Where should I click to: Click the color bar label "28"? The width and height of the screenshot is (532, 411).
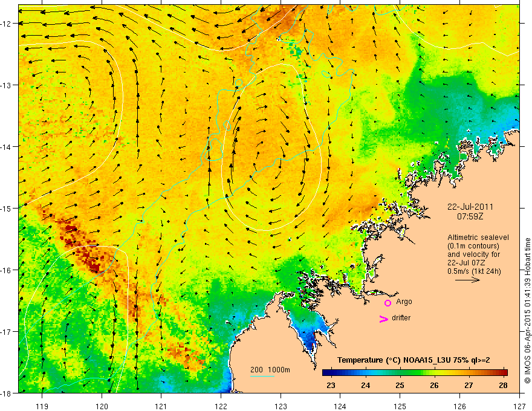point(503,385)
